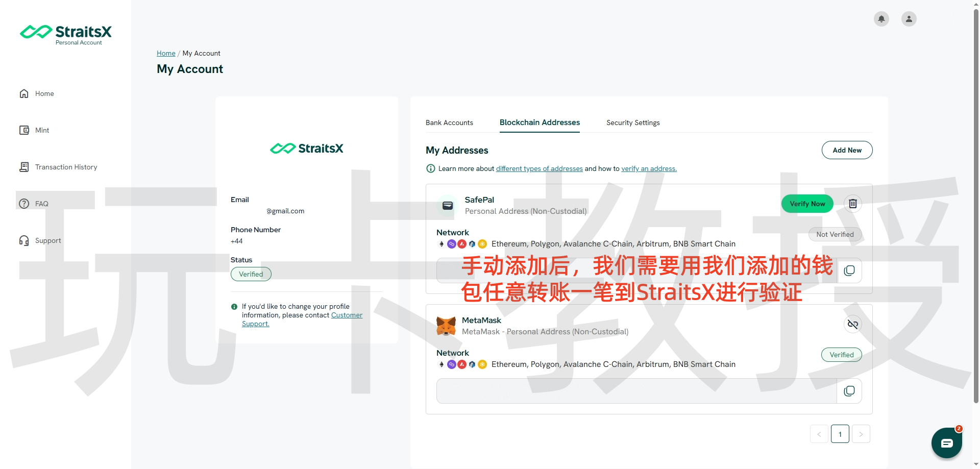Click the Add New address button

pyautogui.click(x=847, y=150)
